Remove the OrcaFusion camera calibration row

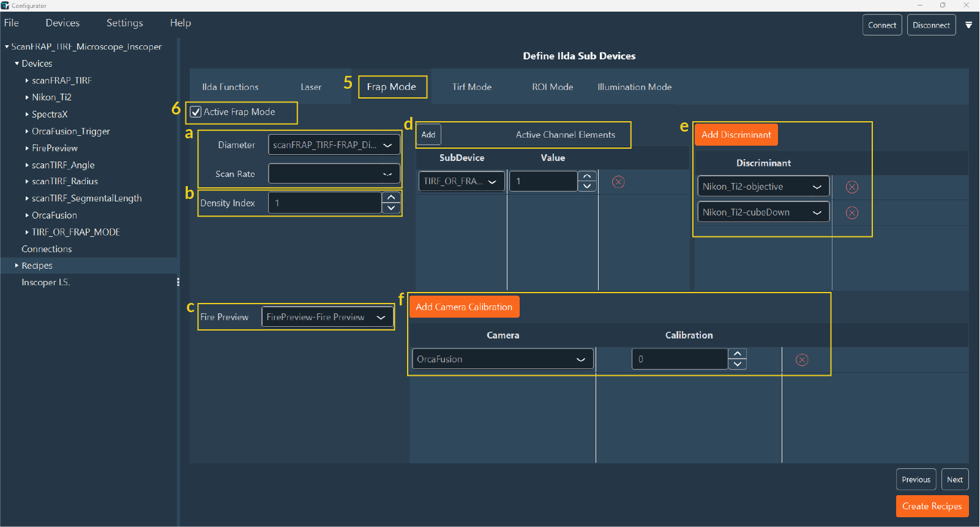802,360
